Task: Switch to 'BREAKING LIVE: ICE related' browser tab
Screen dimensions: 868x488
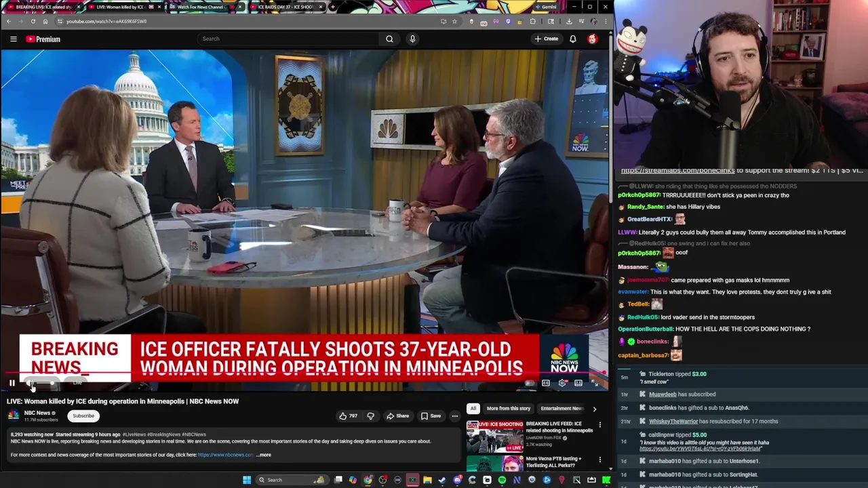Action: click(42, 7)
